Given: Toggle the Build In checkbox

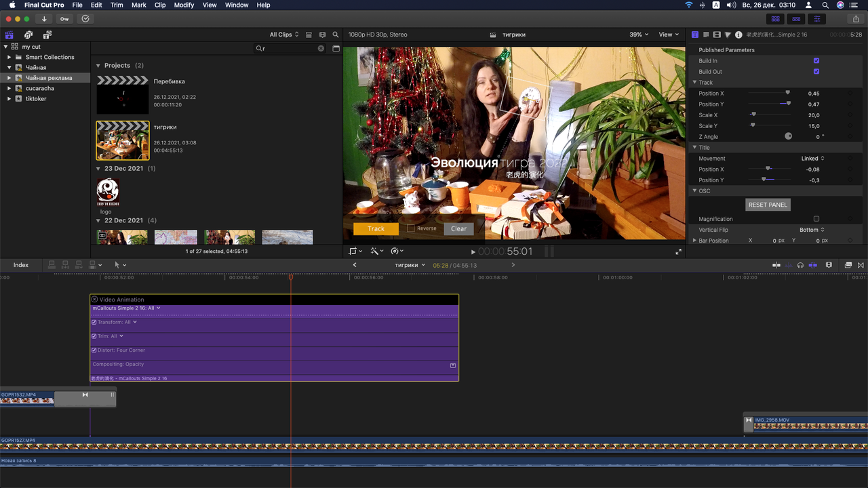Looking at the screenshot, I should coord(816,61).
